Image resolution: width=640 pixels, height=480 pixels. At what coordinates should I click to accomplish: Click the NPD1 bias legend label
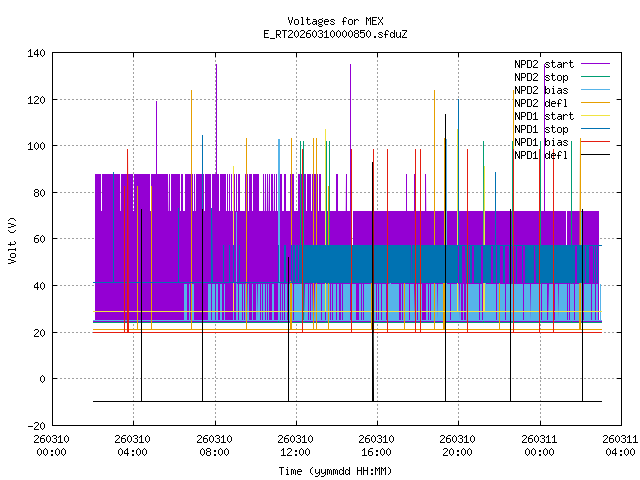pyautogui.click(x=541, y=141)
